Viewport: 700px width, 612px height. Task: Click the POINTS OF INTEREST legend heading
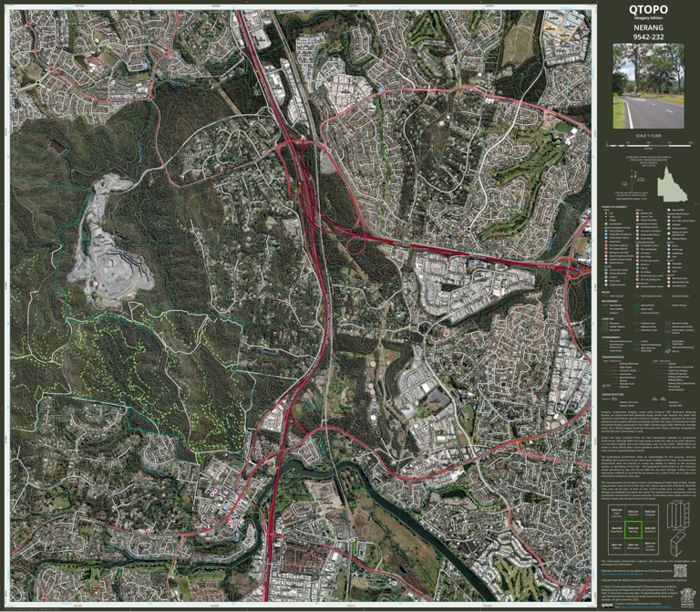click(x=613, y=207)
